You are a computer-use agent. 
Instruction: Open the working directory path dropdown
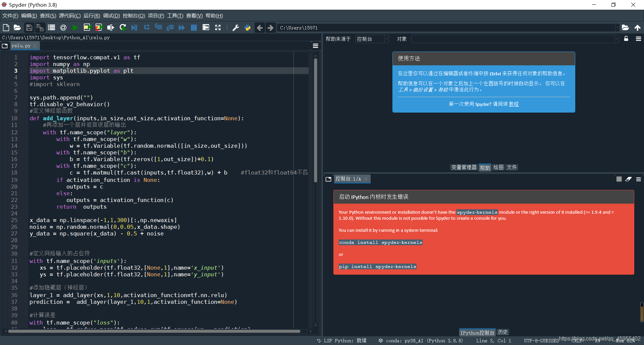pos(618,27)
